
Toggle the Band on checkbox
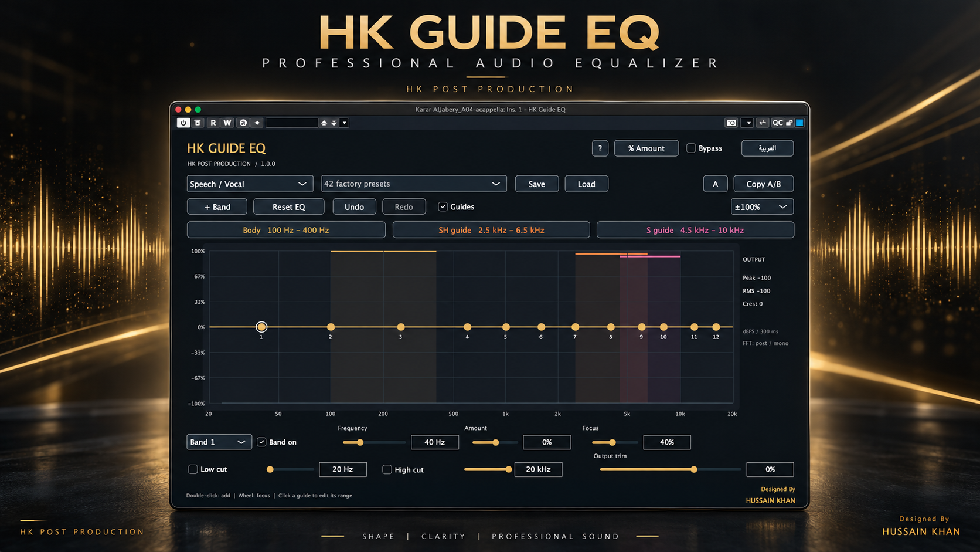[x=262, y=442]
